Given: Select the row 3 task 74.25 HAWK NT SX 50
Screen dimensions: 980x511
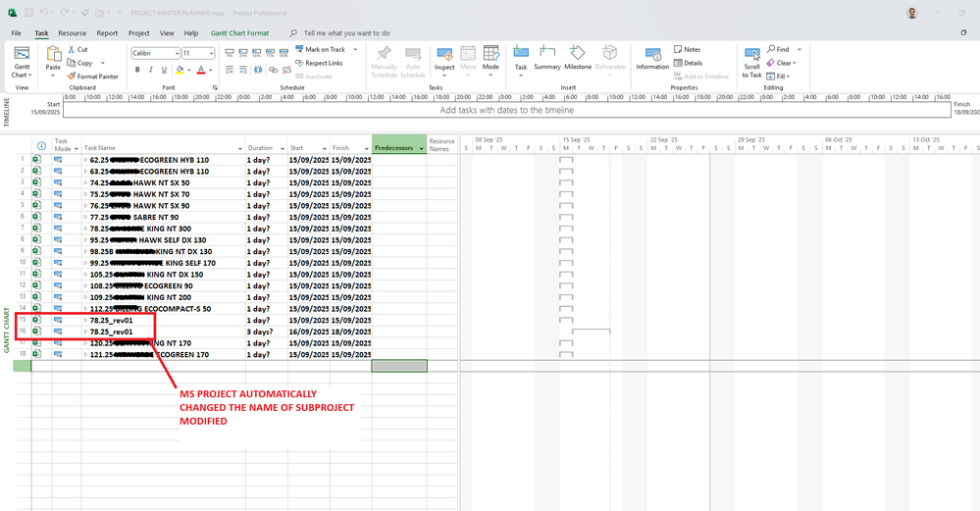Looking at the screenshot, I should 163,183.
